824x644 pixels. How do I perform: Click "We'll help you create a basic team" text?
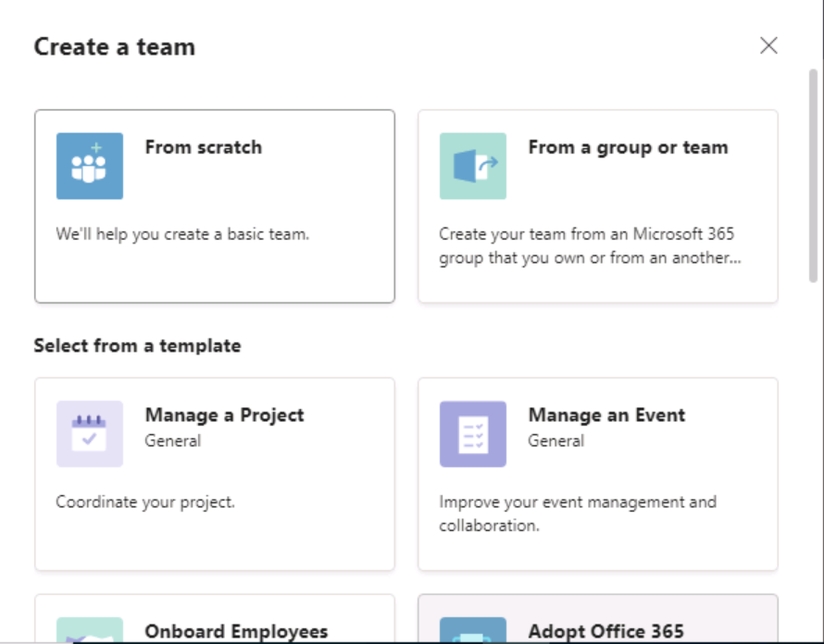coord(183,234)
